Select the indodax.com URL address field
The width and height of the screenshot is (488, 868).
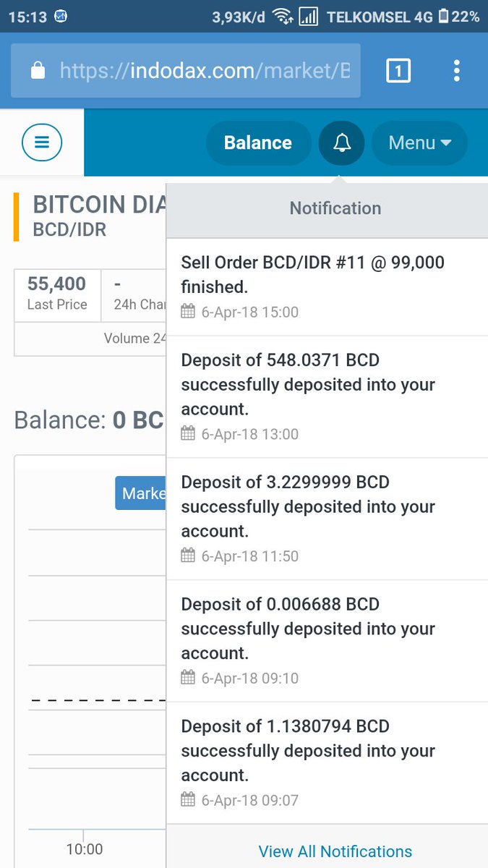coord(186,70)
